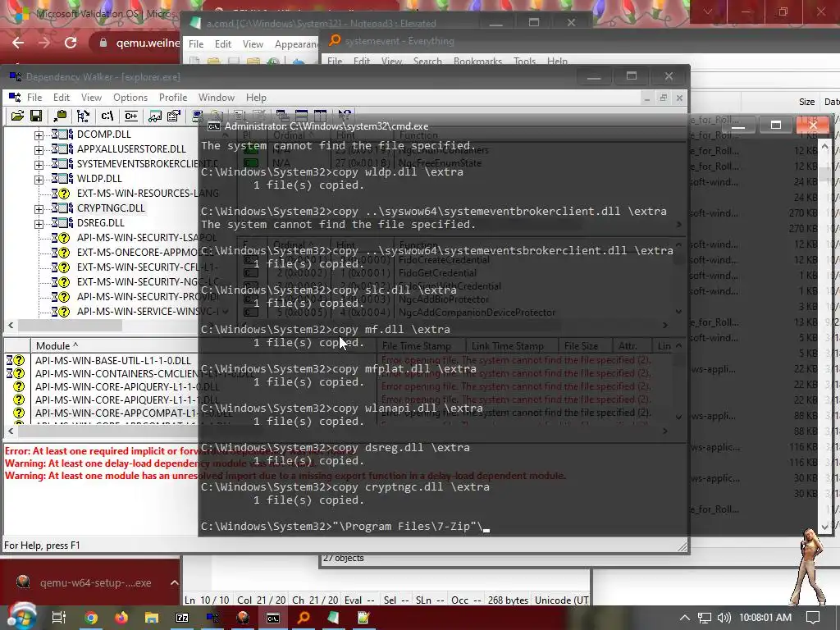This screenshot has width=840, height=630.
Task: Open the Window menu in Dependency Walker
Action: click(x=217, y=98)
